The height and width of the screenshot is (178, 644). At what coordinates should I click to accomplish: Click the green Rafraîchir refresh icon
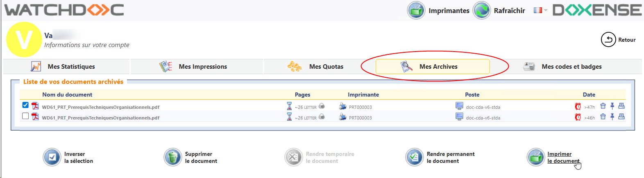point(482,10)
